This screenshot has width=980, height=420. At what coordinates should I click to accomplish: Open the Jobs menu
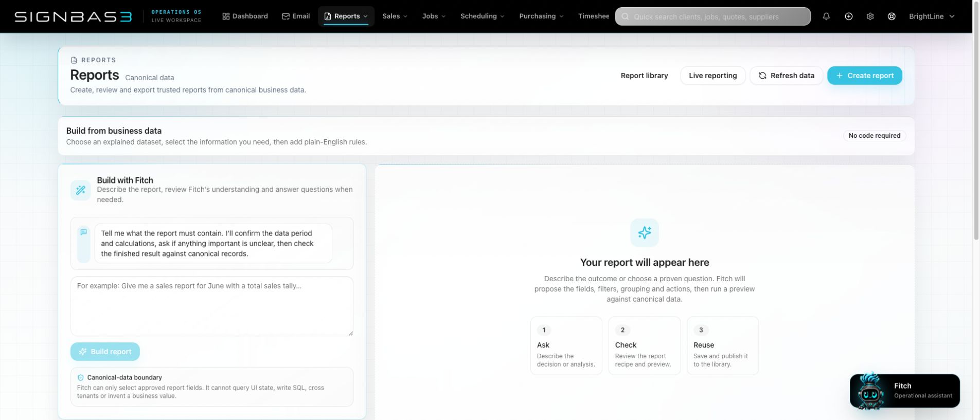tap(434, 16)
